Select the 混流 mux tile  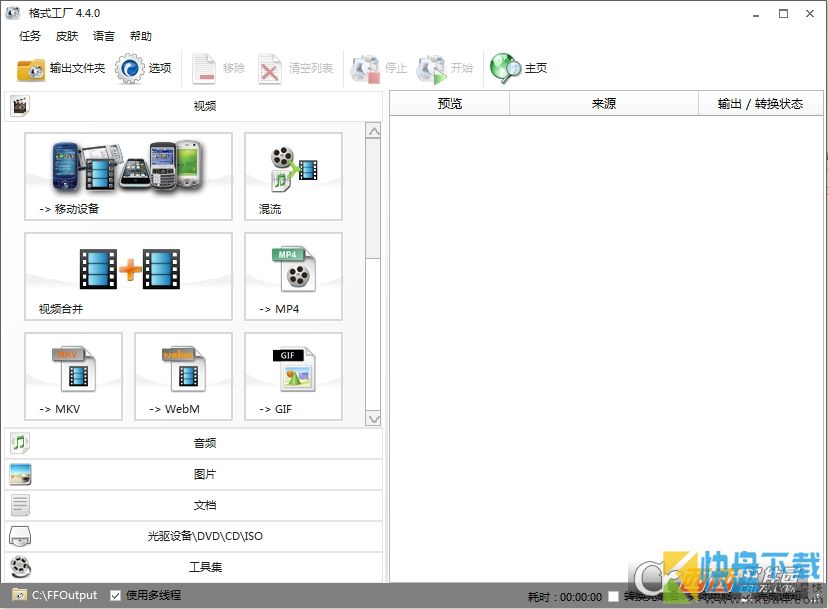coord(293,176)
